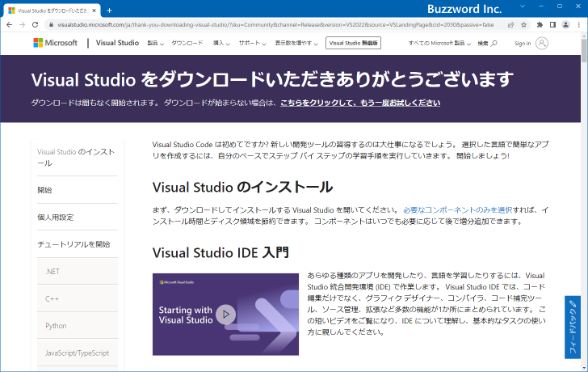
Task: Open the Chrome profile avatar icon
Action: click(565, 25)
